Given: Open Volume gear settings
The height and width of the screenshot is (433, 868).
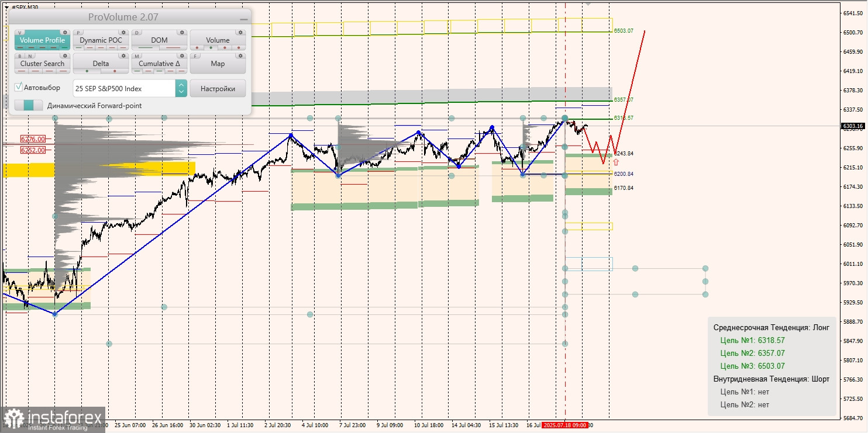Looking at the screenshot, I should pos(240,32).
